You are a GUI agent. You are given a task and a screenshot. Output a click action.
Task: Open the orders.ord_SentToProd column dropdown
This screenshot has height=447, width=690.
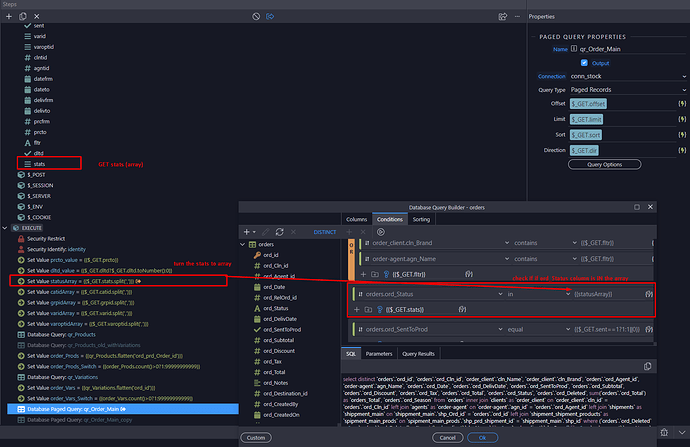434,329
